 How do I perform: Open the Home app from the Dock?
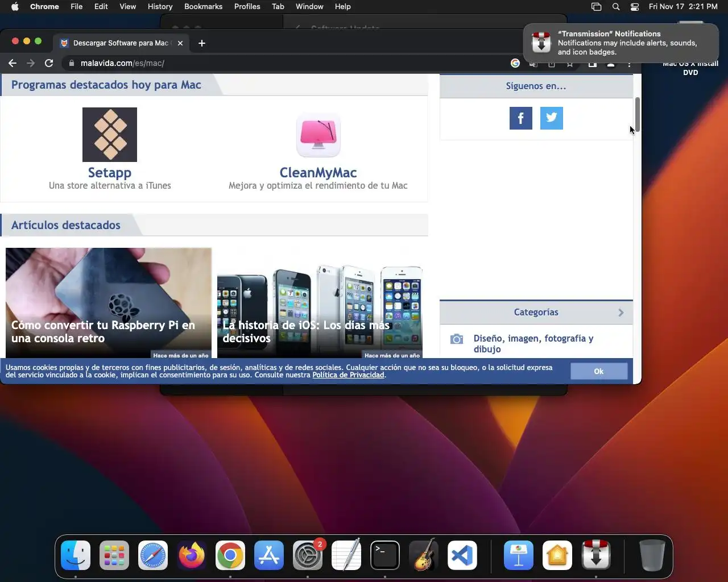pos(557,555)
